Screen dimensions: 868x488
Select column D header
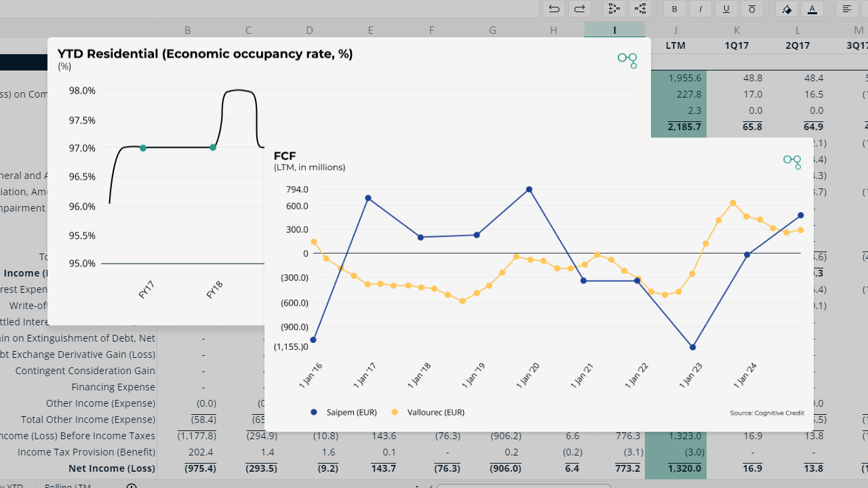309,30
